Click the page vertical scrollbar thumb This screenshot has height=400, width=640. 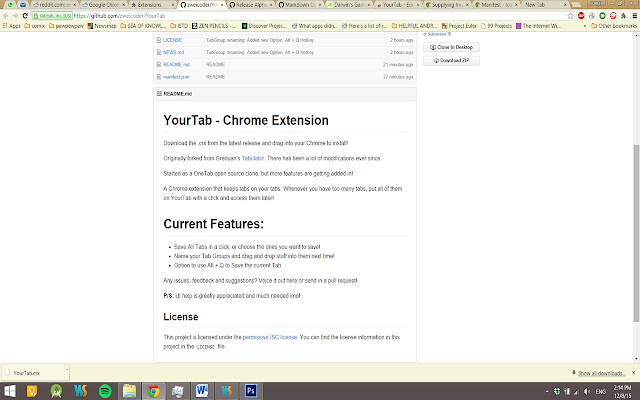coord(636,233)
